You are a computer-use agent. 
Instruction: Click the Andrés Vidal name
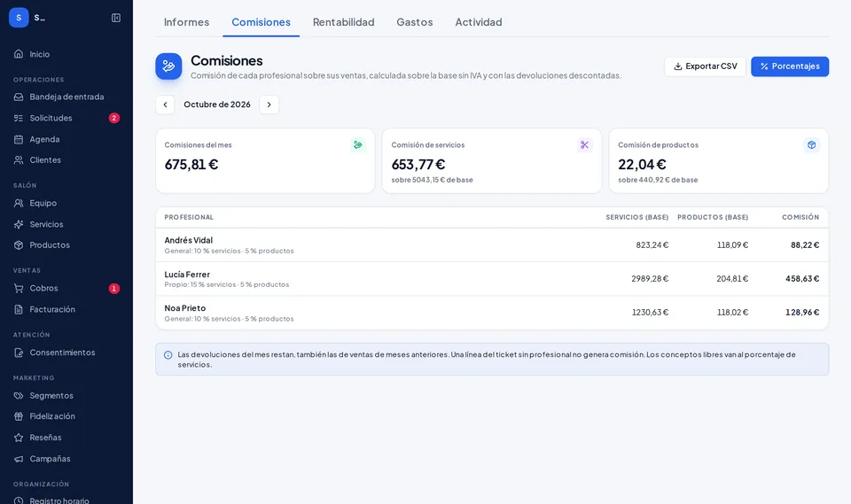tap(188, 240)
